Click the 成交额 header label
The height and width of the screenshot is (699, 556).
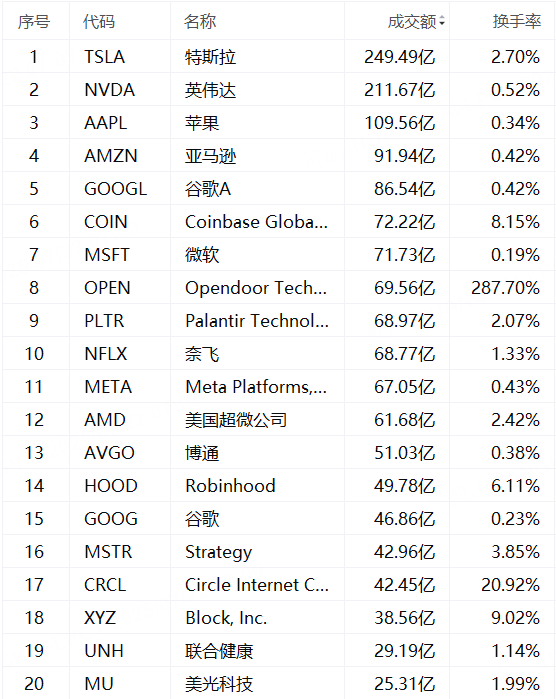[412, 21]
